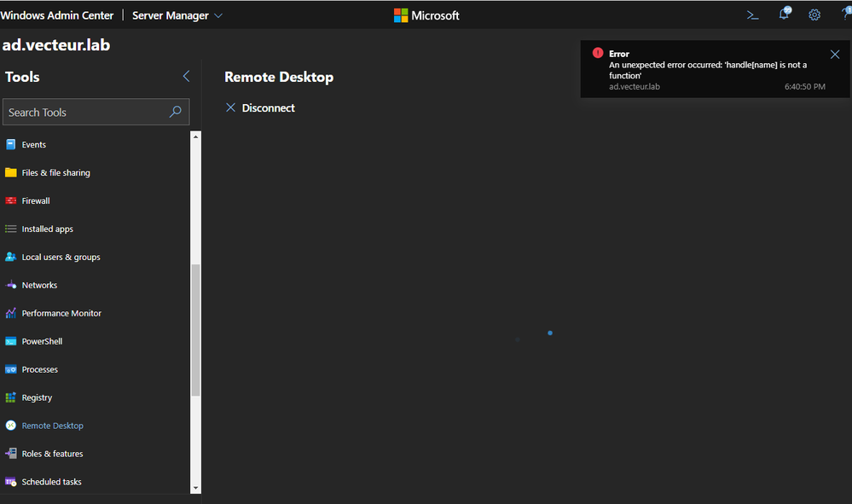Open Scheduled tasks
The width and height of the screenshot is (852, 504).
click(52, 482)
